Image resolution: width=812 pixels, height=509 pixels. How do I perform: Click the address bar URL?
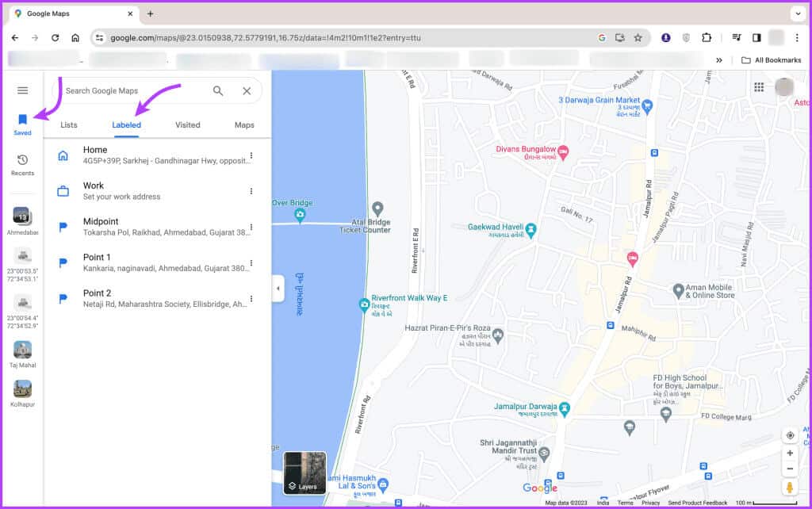tap(265, 38)
